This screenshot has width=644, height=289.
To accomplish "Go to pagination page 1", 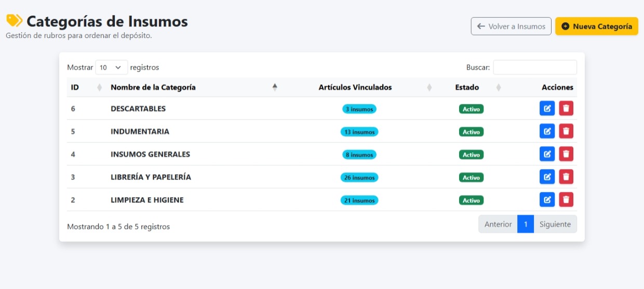I will click(x=526, y=224).
